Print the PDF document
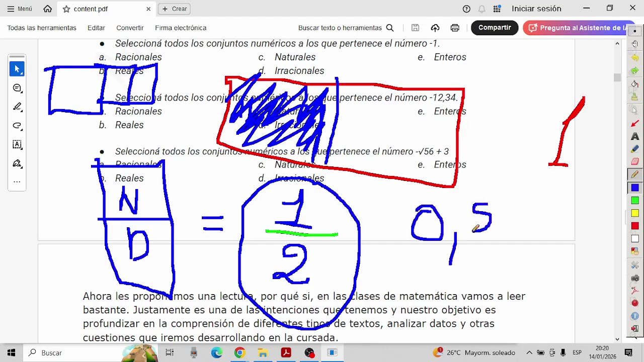Viewport: 644px width, 362px height. (455, 28)
